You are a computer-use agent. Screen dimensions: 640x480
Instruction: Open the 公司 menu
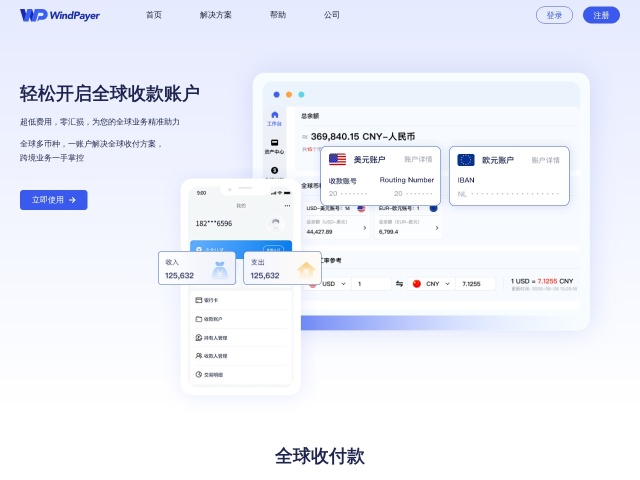pyautogui.click(x=331, y=15)
